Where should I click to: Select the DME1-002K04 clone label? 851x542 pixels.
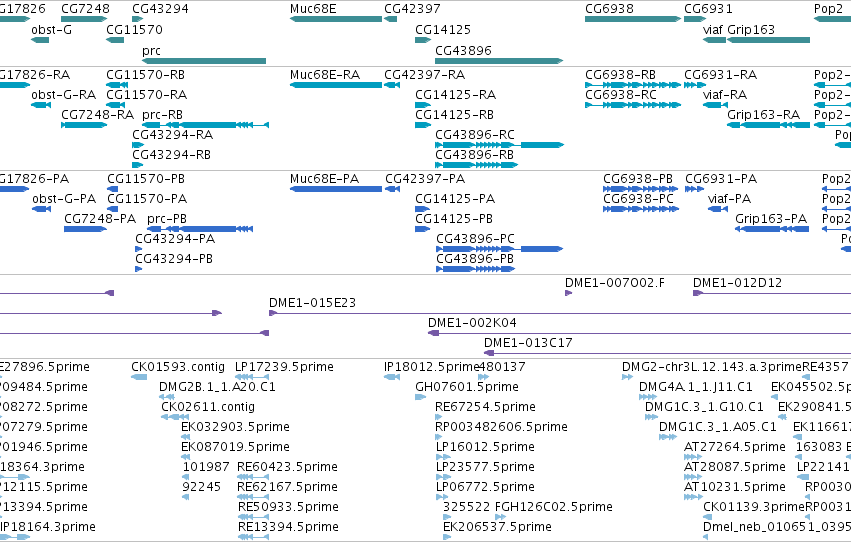click(472, 323)
